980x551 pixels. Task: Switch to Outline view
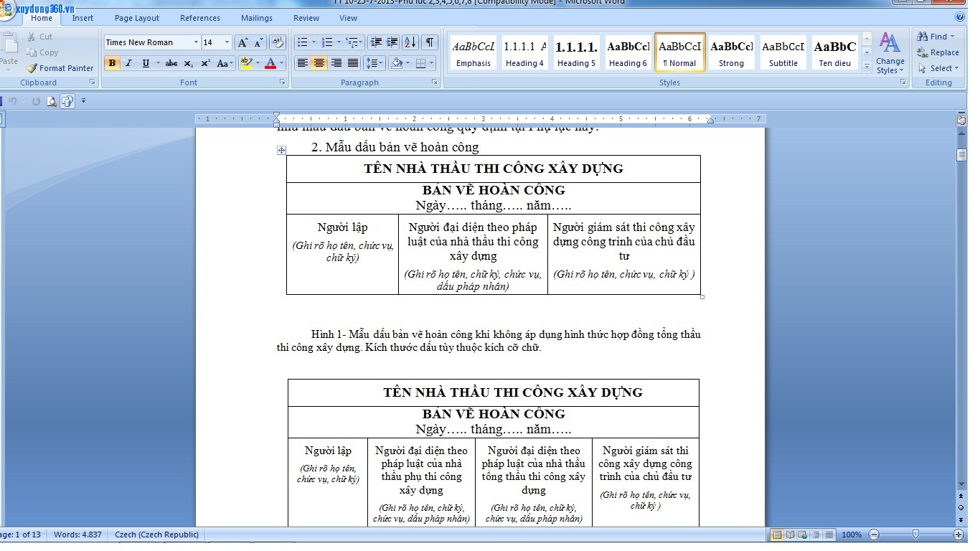pyautogui.click(x=816, y=534)
